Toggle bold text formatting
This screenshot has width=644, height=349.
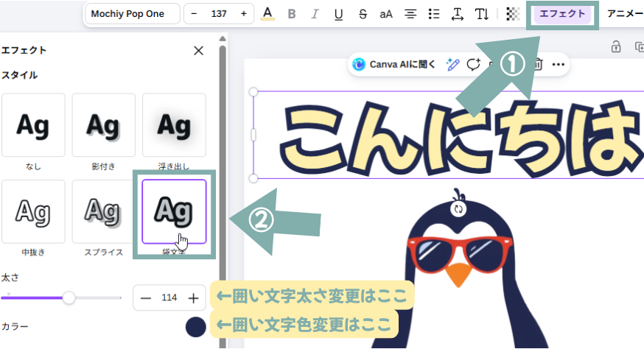(292, 14)
